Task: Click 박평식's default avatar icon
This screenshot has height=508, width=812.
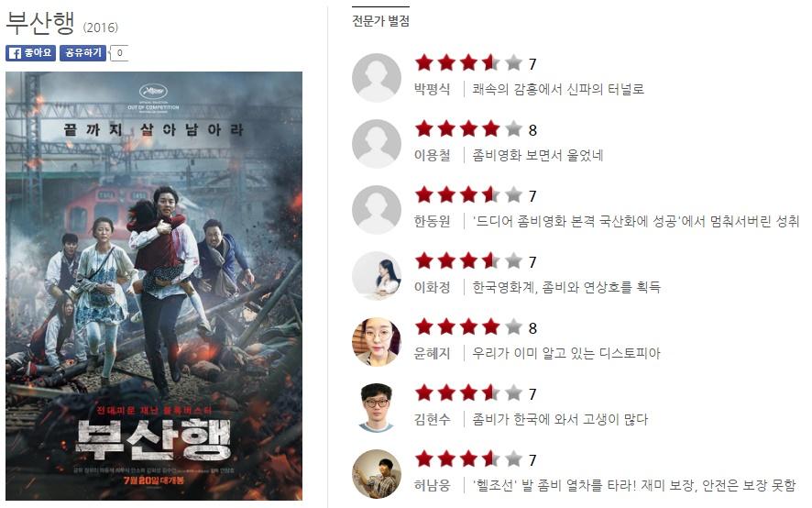Action: click(x=377, y=78)
